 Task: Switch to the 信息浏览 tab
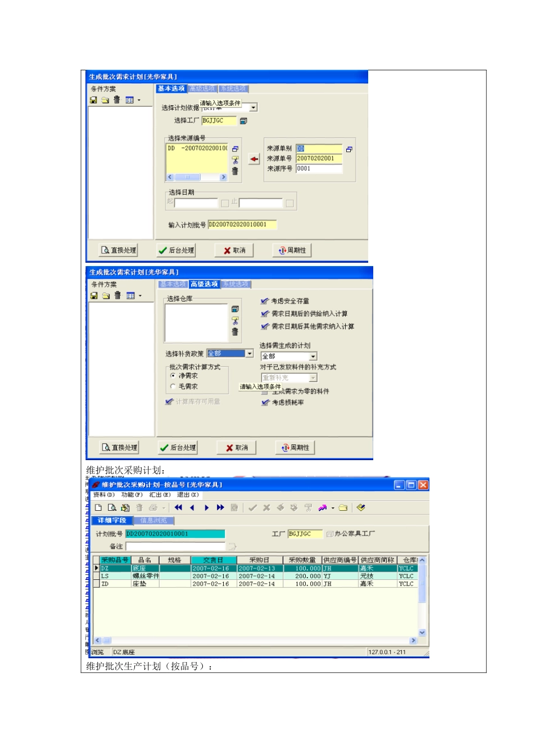pos(153,521)
